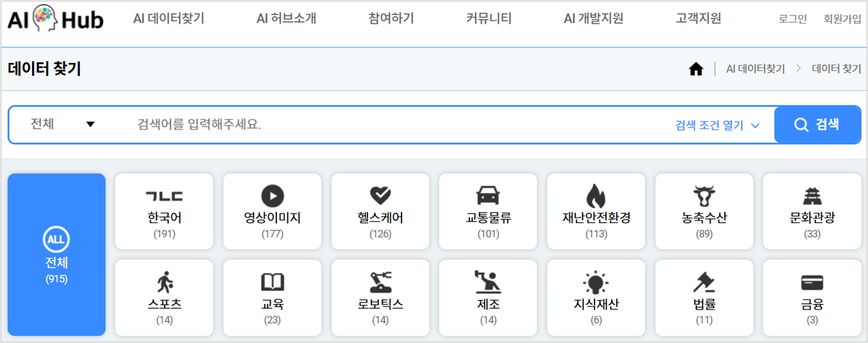Click the (89) count under 농축수산
This screenshot has width=868, height=343.
click(704, 234)
